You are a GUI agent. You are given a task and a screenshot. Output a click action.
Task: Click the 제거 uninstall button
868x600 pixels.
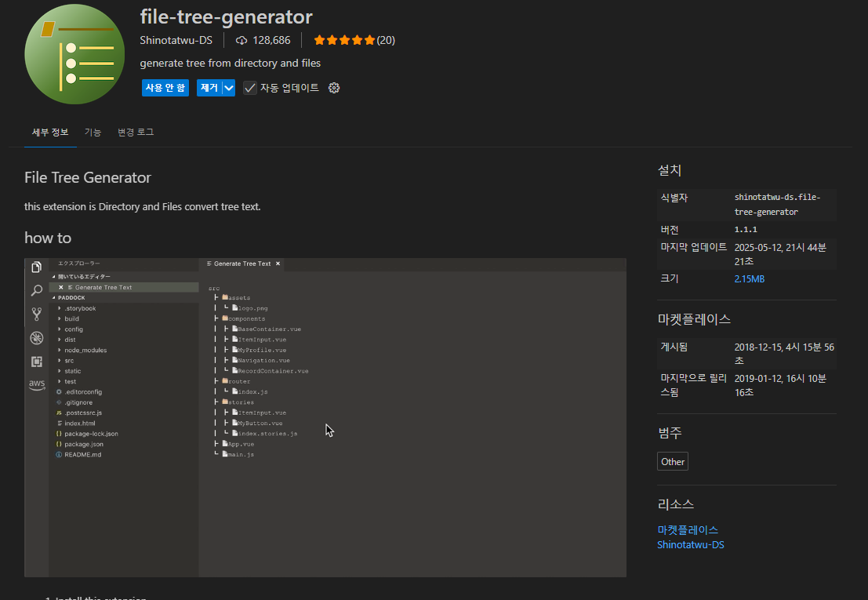[x=209, y=88]
